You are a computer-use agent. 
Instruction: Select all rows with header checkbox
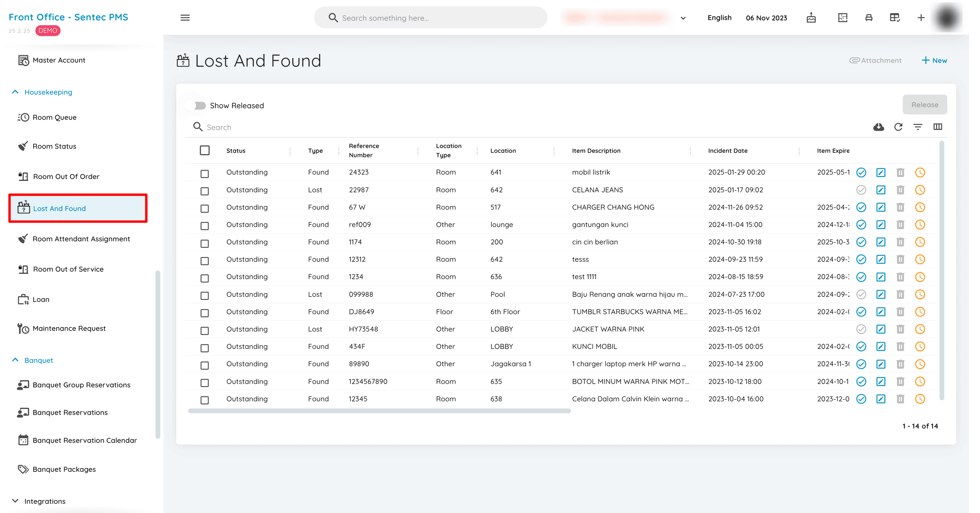click(205, 150)
